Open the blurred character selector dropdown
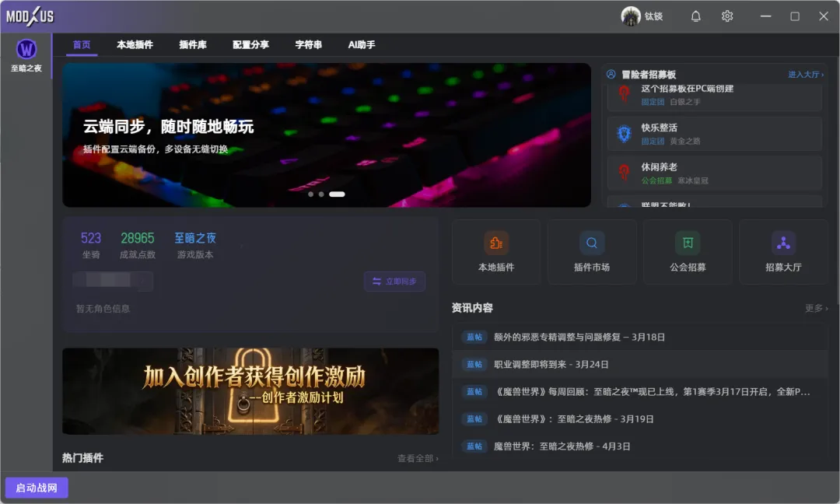Screen dimensions: 840x504 pos(113,281)
